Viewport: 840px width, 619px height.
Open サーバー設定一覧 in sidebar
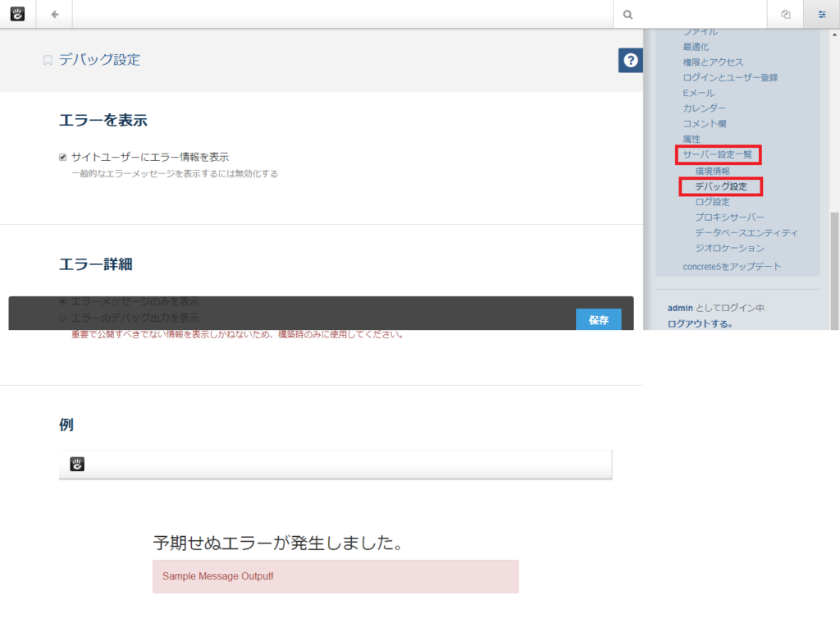click(717, 154)
